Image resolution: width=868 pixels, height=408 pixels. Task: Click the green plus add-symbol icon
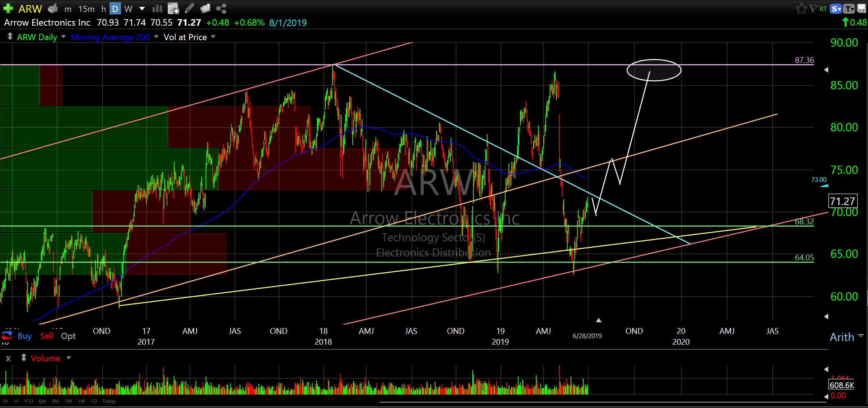click(8, 8)
